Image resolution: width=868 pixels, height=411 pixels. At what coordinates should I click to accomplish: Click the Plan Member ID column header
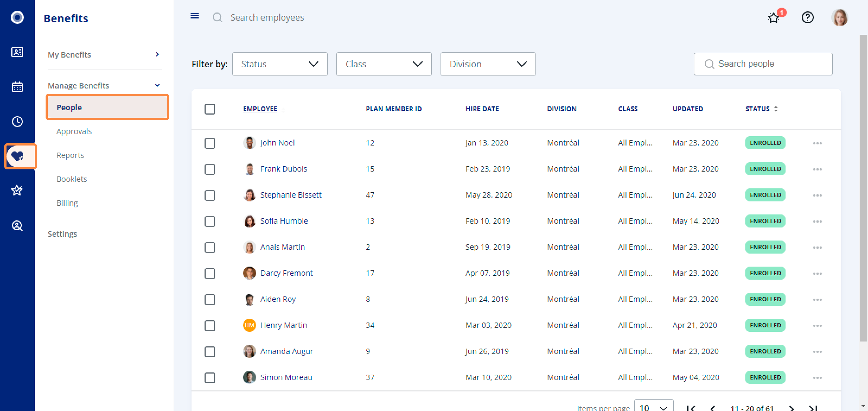(394, 109)
